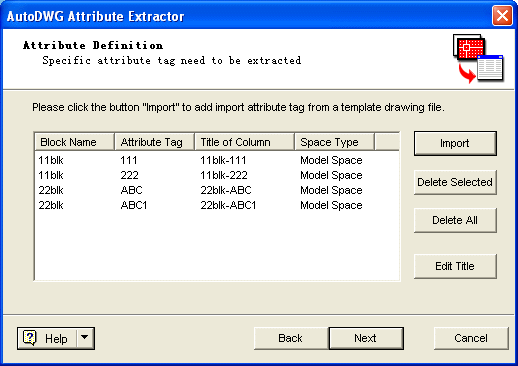This screenshot has width=518, height=366.
Task: Go Back to previous step
Action: click(291, 338)
